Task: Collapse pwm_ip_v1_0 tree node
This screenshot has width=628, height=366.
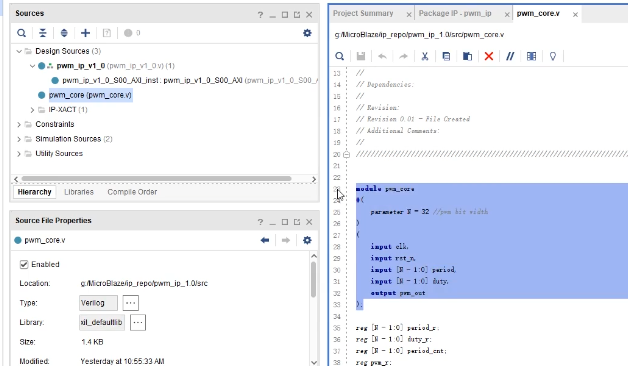Action: (x=32, y=66)
